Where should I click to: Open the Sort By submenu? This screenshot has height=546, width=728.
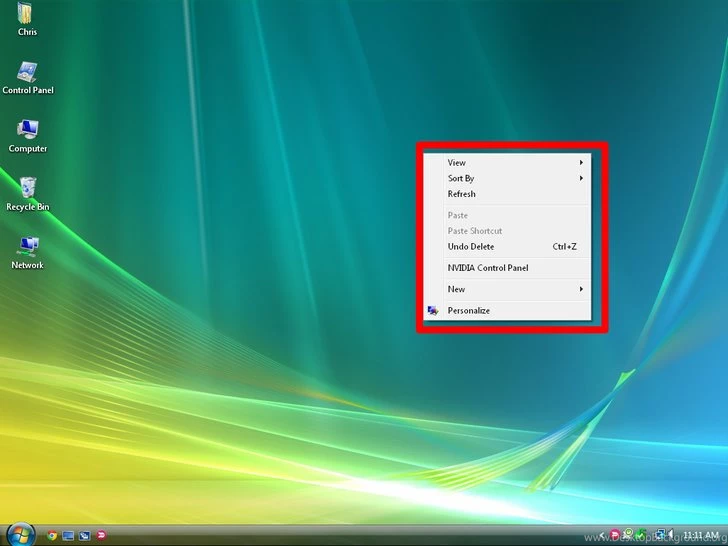tap(507, 178)
